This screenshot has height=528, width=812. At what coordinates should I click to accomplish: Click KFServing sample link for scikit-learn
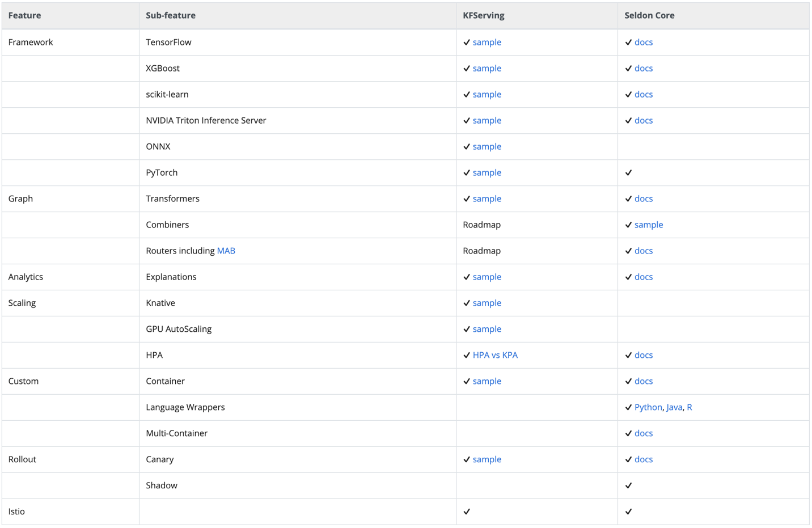click(x=487, y=94)
